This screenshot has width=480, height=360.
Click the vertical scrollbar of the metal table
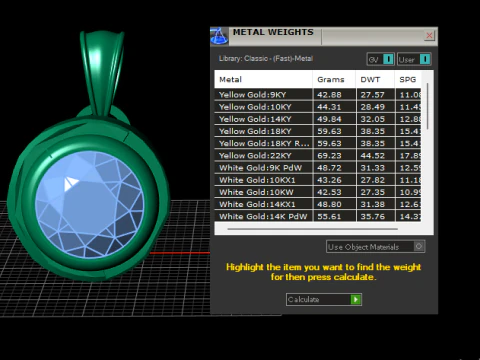[427, 106]
